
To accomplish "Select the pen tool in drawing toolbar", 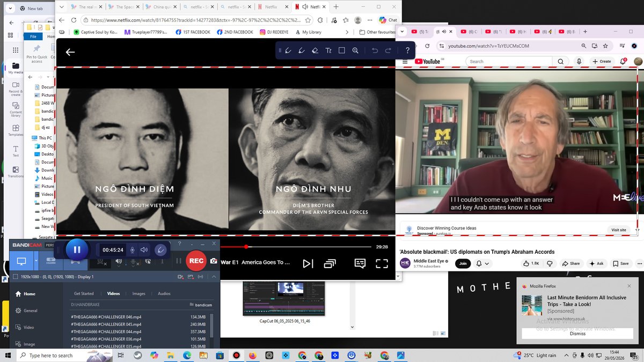I will point(288,50).
